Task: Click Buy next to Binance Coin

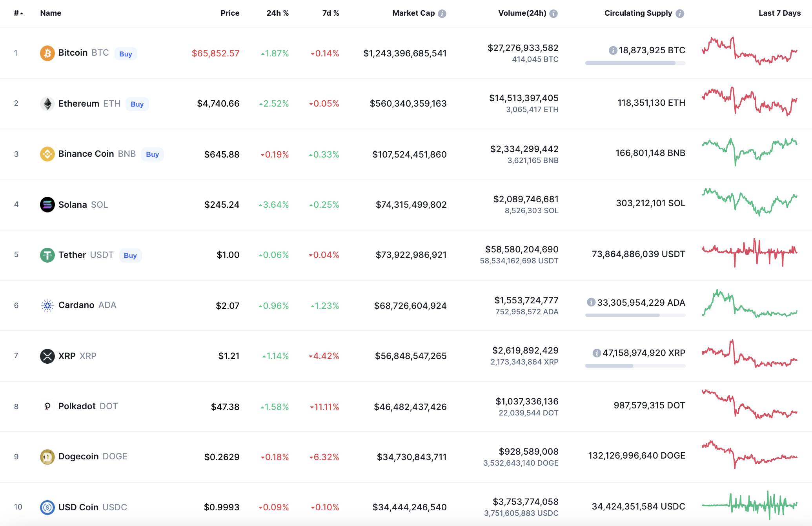Action: [x=152, y=154]
